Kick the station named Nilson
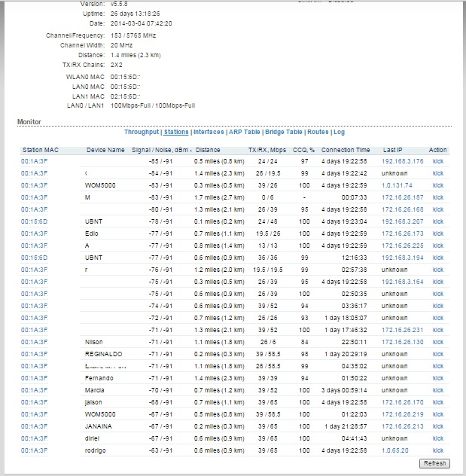The image size is (466, 476). click(x=438, y=341)
